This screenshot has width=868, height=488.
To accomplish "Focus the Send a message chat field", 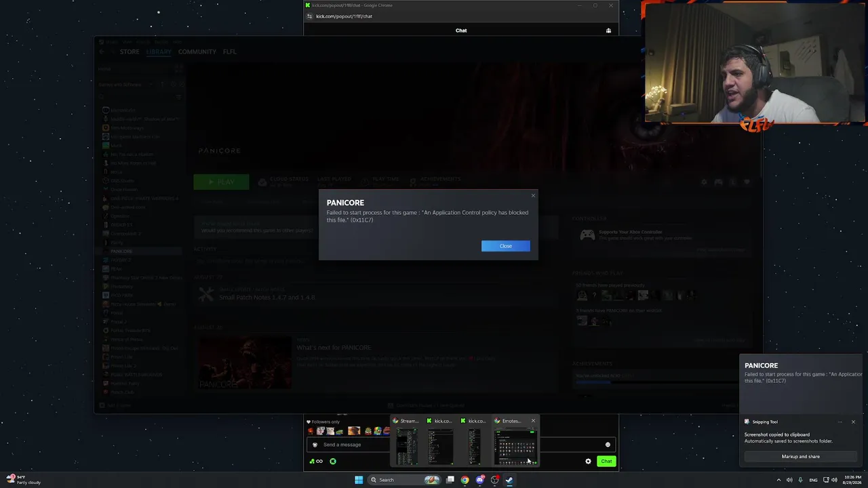I will [x=461, y=445].
